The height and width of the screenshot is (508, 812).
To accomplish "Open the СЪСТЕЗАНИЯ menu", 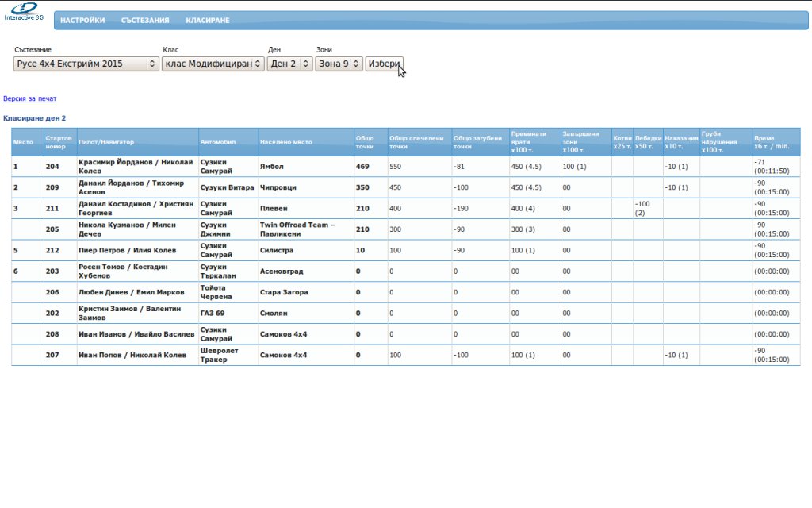I will point(145,21).
